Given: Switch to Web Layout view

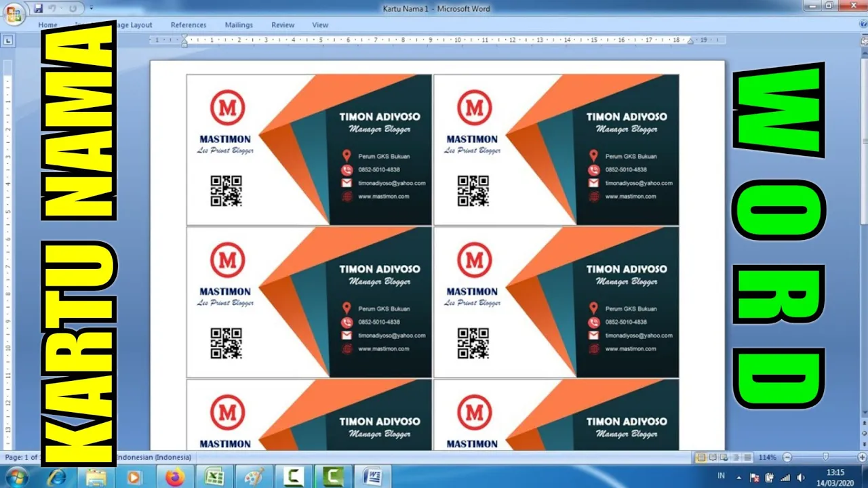Looking at the screenshot, I should coord(724,457).
